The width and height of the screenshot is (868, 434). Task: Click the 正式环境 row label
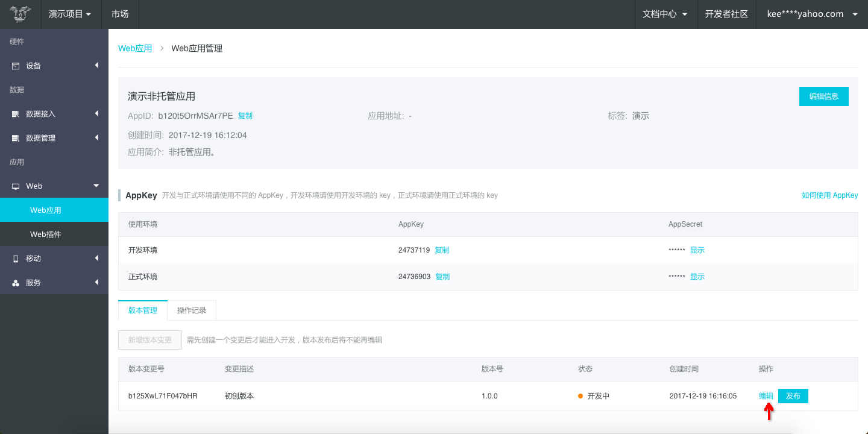point(143,277)
